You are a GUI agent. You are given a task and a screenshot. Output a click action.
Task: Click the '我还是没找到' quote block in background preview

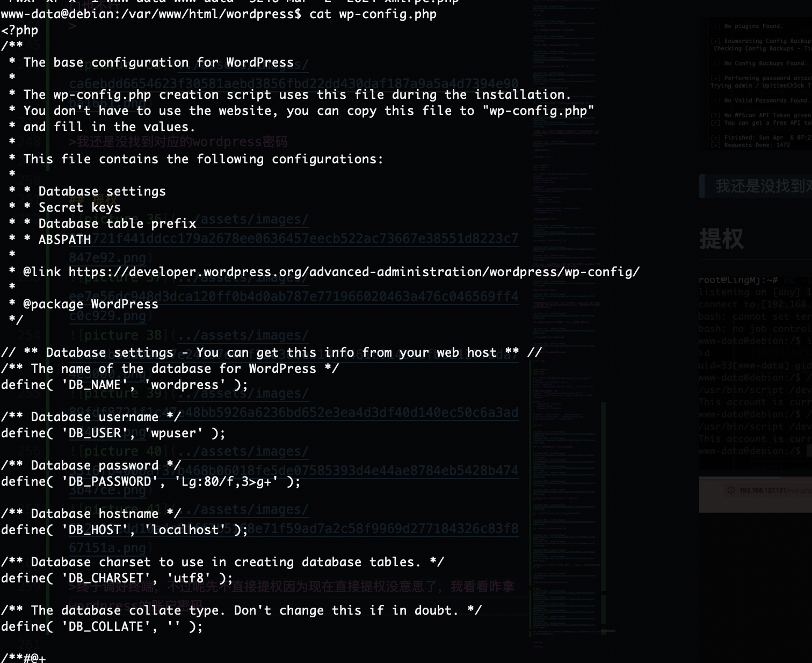click(x=756, y=186)
